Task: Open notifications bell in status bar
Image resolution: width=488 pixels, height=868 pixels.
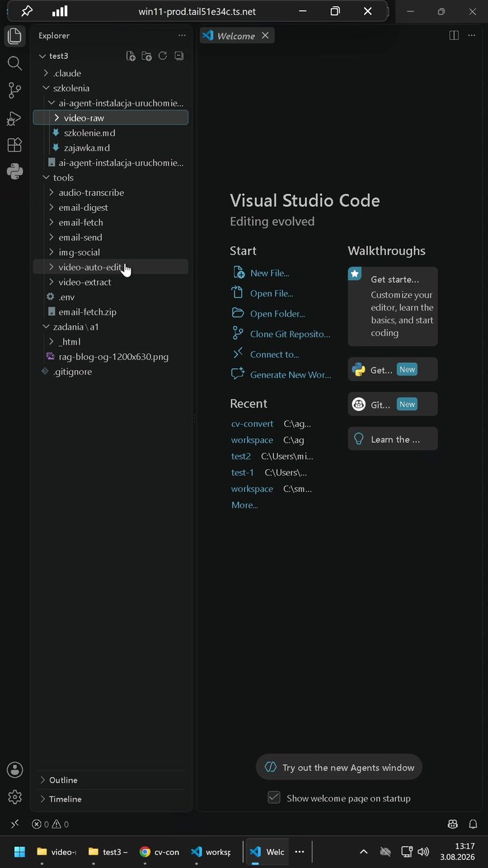Action: click(x=473, y=824)
